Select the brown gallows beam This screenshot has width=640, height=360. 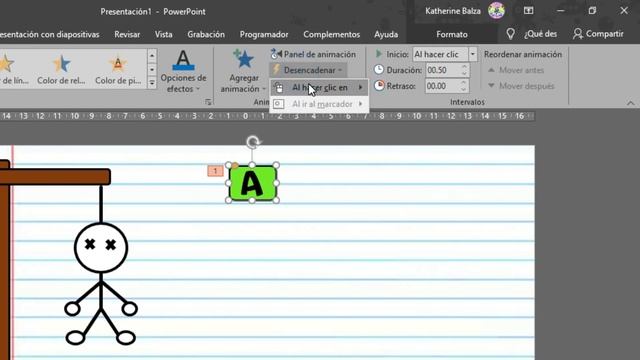pyautogui.click(x=55, y=177)
